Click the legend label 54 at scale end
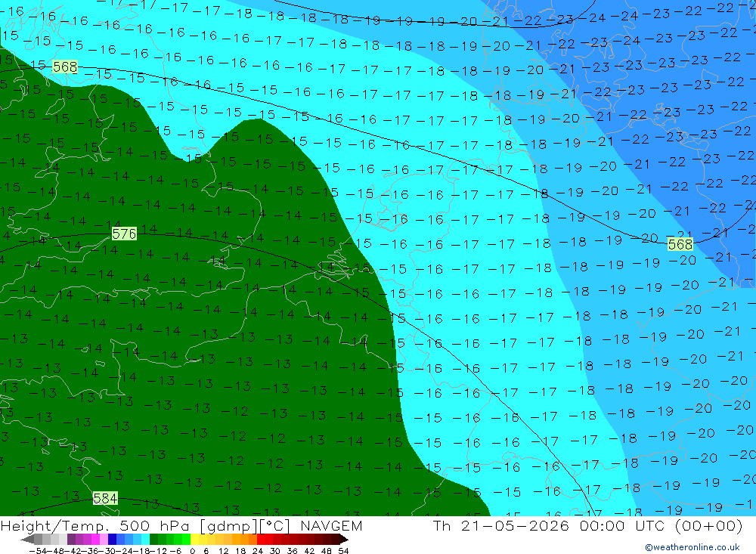 pyautogui.click(x=343, y=551)
